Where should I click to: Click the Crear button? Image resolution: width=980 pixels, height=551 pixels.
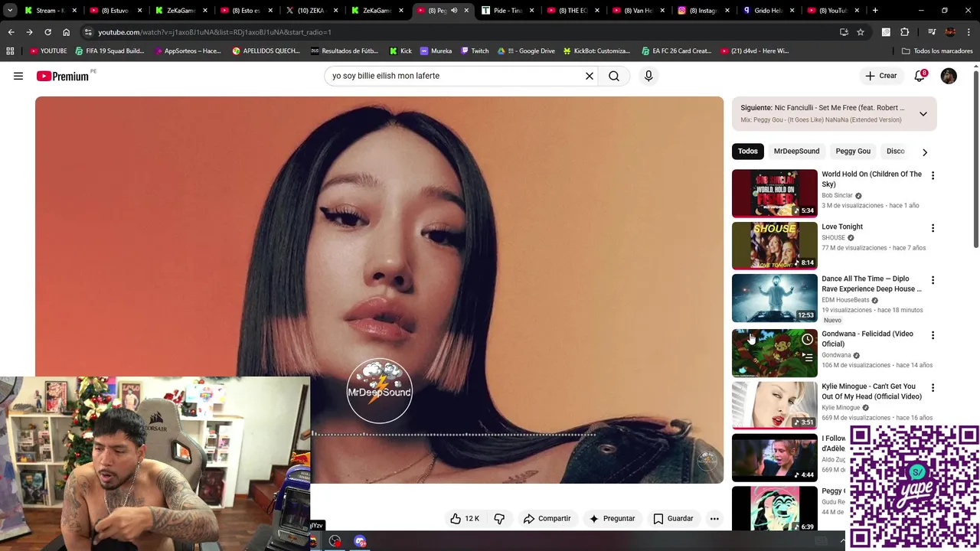[880, 76]
